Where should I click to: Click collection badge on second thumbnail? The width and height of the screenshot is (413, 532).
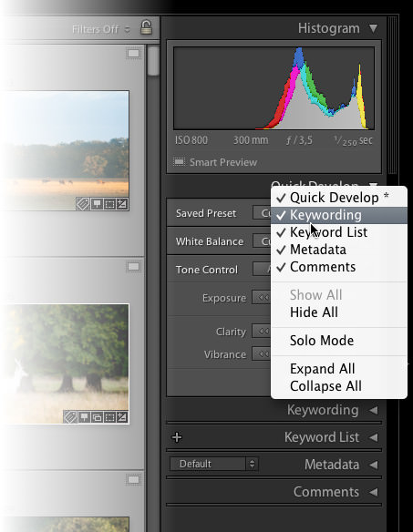point(97,417)
